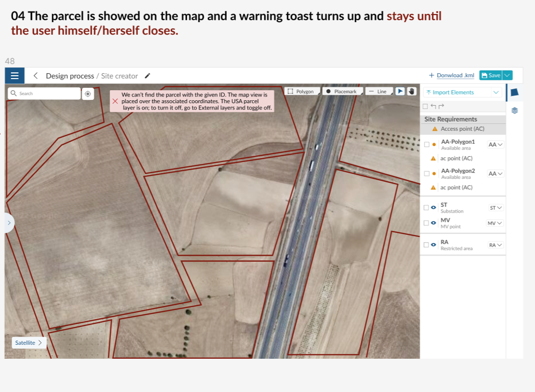Center map with the locate target icon
Image resolution: width=535 pixels, height=392 pixels.
tap(88, 94)
